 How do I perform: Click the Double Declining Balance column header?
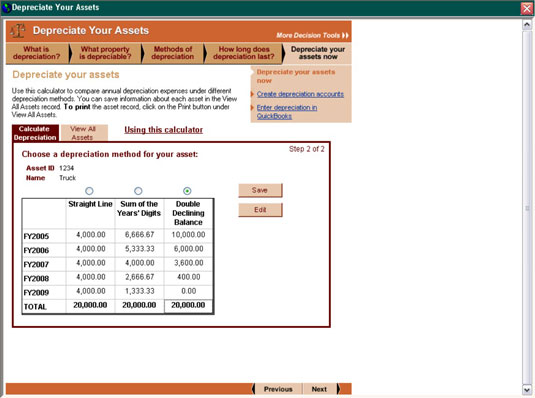[188, 213]
